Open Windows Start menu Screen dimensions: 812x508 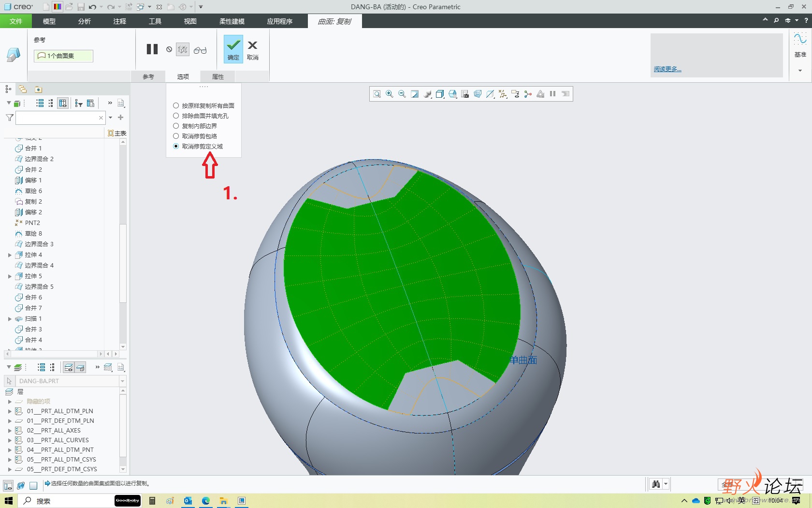click(x=9, y=501)
